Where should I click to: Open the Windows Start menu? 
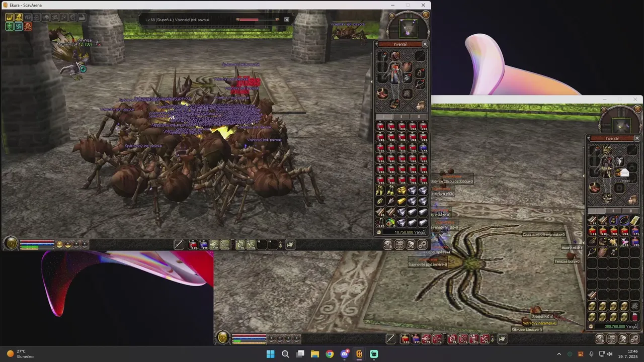click(x=270, y=354)
